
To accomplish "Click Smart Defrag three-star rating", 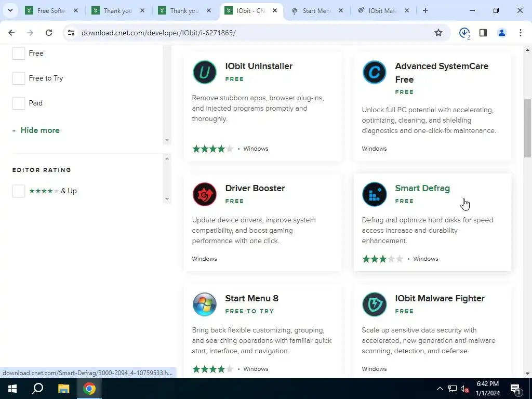I will [x=383, y=259].
